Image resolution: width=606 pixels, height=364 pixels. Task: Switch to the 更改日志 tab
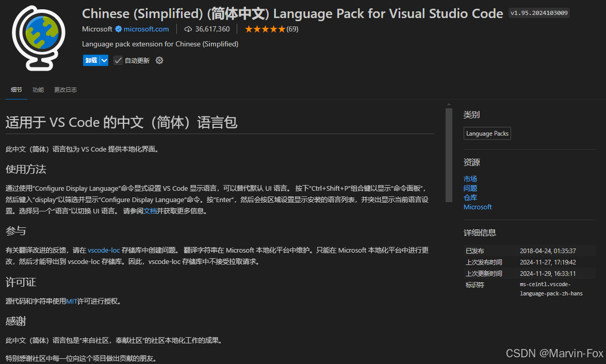point(65,90)
